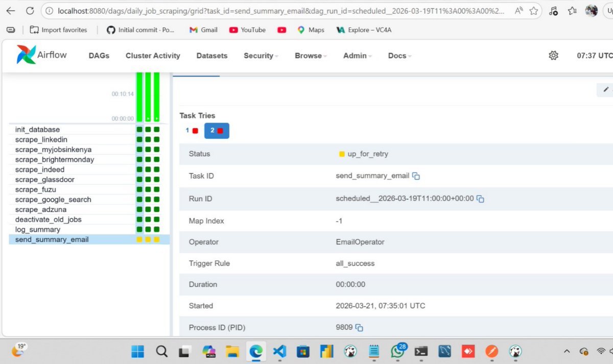Open the Gmail bookmark
The image size is (613, 364).
[x=203, y=30]
